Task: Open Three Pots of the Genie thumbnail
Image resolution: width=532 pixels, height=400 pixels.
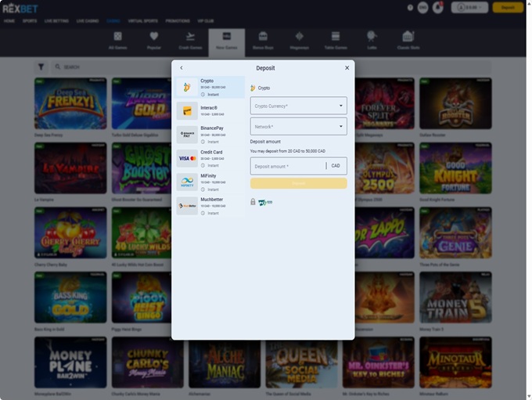Action: pos(455,233)
